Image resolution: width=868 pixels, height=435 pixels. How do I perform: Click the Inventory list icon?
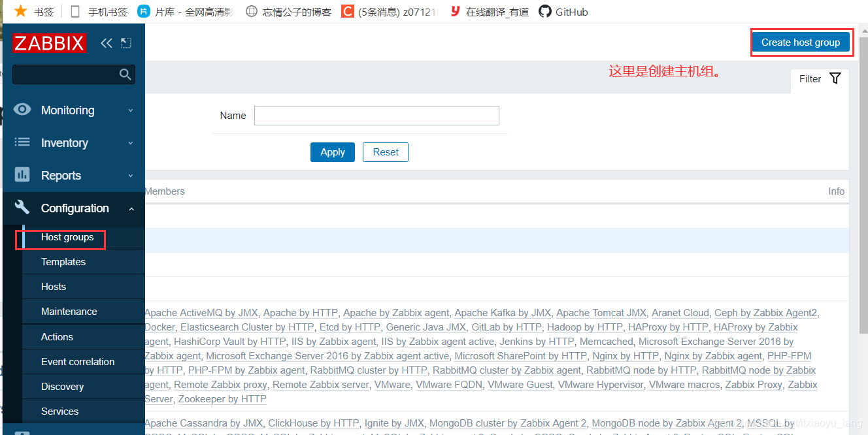(22, 142)
